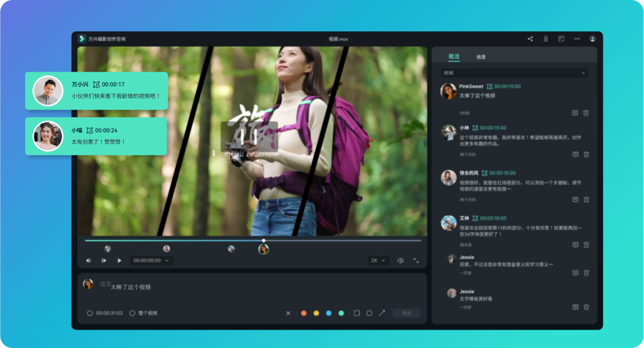The image size is (644, 348).
Task: Click the 视频.mov title text
Action: 338,39
